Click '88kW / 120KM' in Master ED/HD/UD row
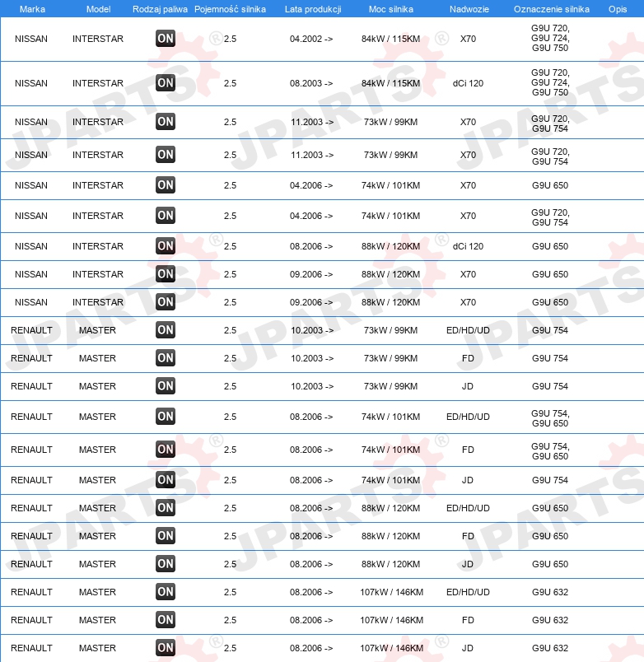644x662 pixels. (390, 508)
